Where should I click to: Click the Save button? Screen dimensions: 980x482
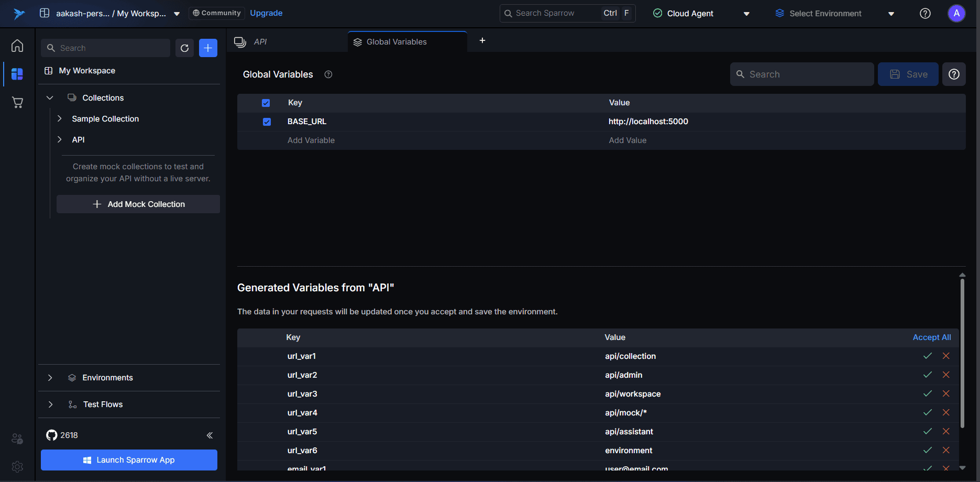click(x=908, y=74)
